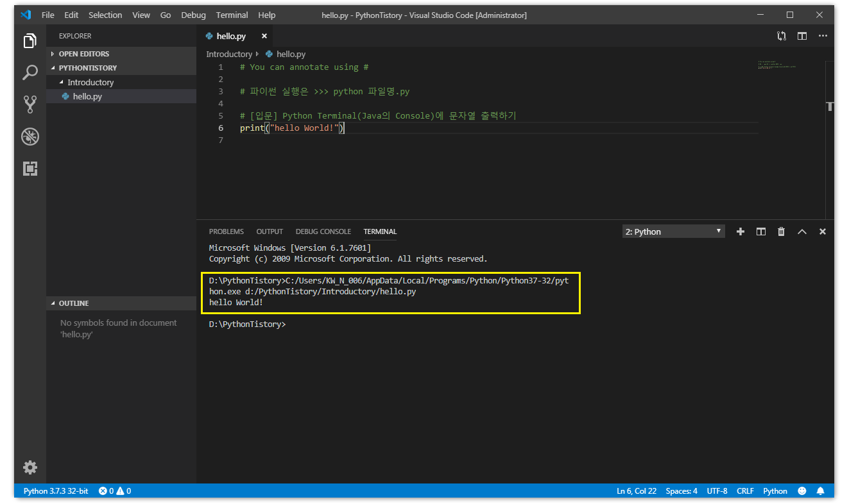Collapse the PYTHONTISTORY section

pyautogui.click(x=121, y=68)
